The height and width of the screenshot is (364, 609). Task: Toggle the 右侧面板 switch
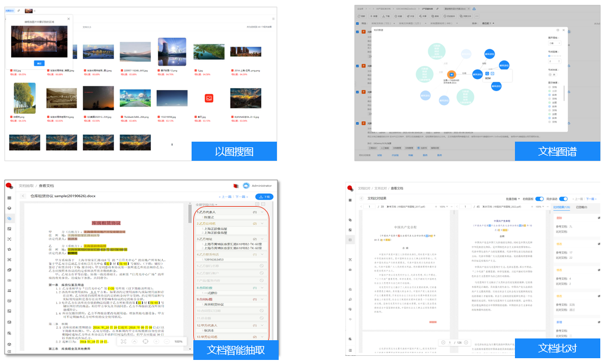coord(539,199)
